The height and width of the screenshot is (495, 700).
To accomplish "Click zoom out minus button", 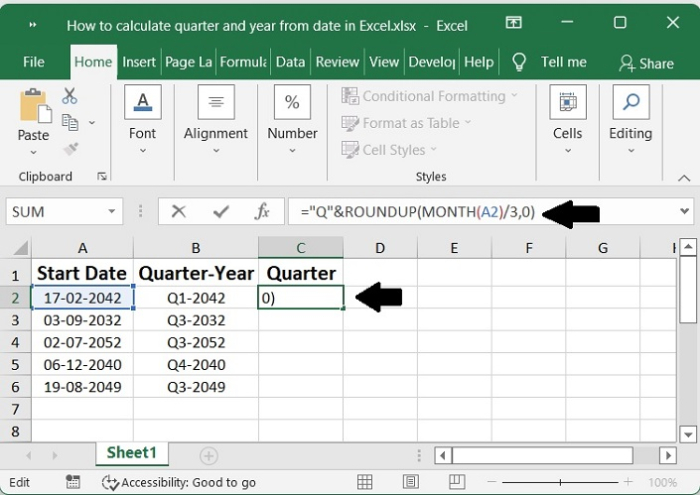I will point(492,482).
